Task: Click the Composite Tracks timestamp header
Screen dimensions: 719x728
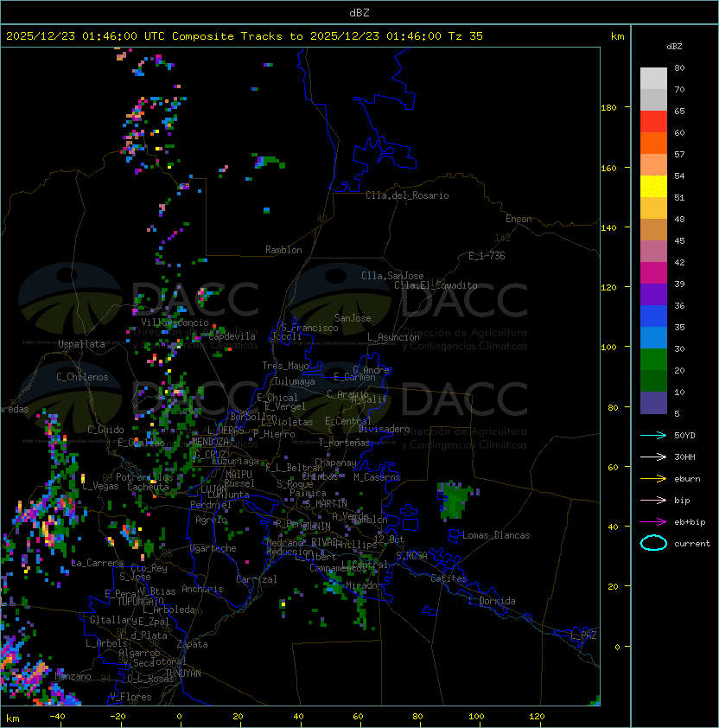Action: [x=245, y=36]
